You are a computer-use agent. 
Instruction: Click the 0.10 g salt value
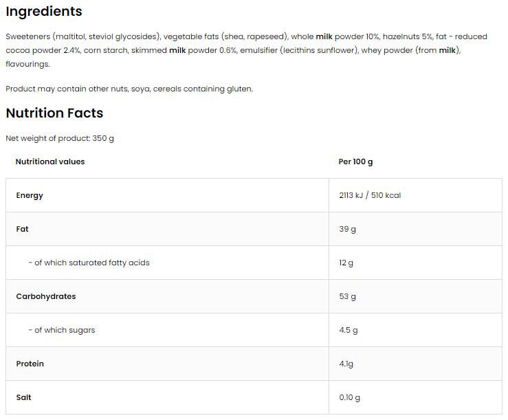click(x=349, y=397)
